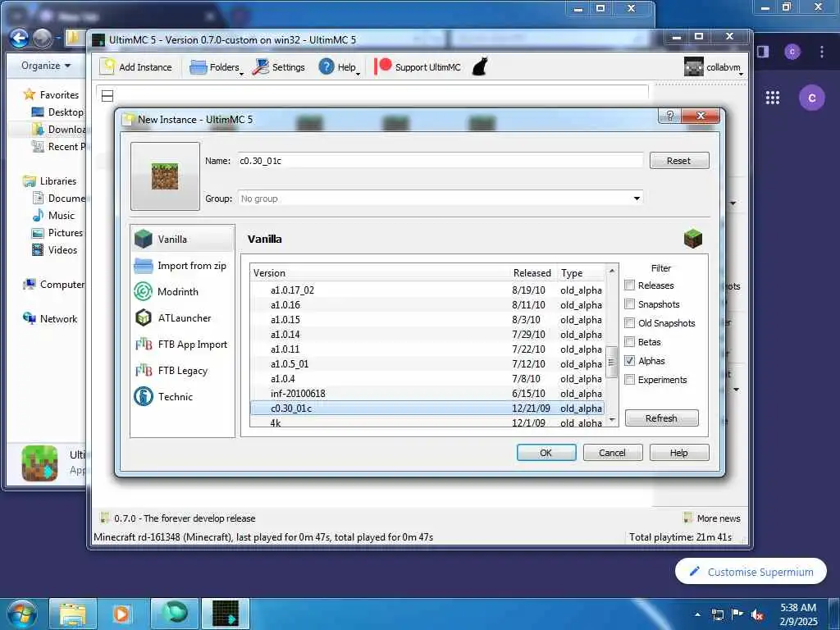
Task: Select version a1.0.16 row
Action: [x=427, y=305]
